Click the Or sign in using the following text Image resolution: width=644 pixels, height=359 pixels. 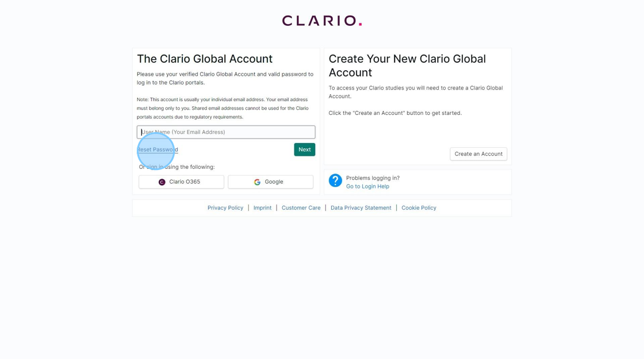click(x=177, y=167)
